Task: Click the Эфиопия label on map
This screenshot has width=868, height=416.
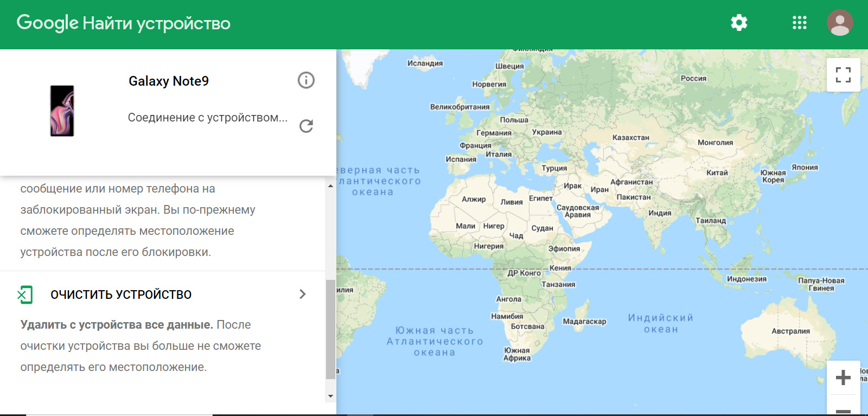Action: pos(564,249)
